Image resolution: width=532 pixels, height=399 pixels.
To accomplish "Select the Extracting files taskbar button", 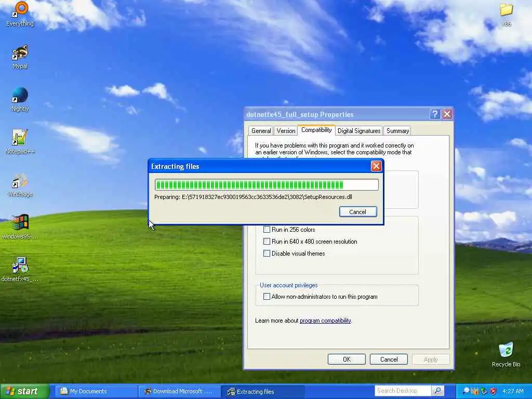I will click(x=263, y=391).
